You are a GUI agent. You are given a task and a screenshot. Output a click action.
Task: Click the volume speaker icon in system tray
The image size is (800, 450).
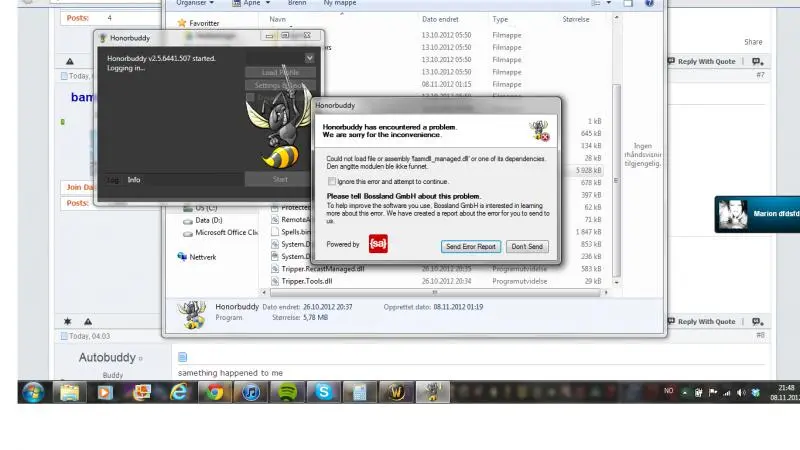[741, 392]
